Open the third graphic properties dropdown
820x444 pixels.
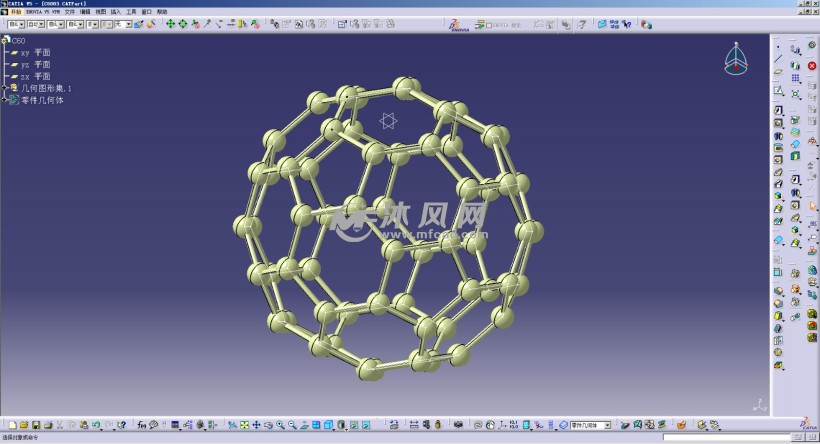pyautogui.click(x=56, y=24)
